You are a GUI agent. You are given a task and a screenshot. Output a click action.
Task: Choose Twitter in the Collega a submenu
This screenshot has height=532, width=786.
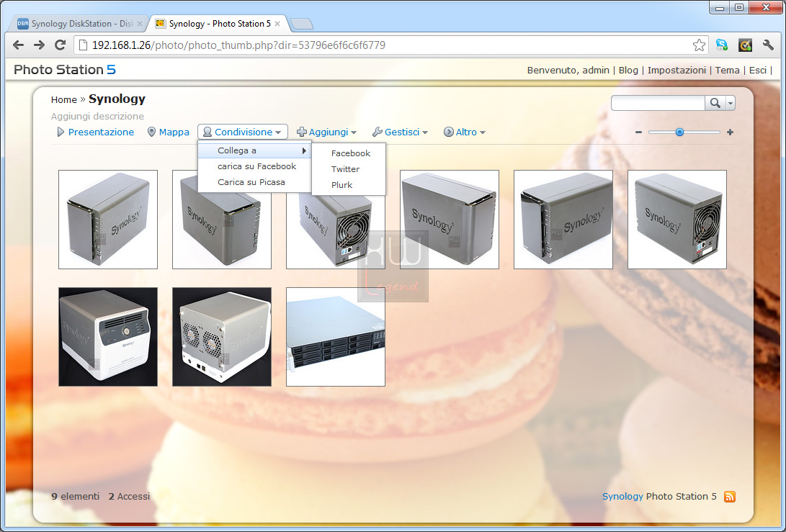click(349, 169)
